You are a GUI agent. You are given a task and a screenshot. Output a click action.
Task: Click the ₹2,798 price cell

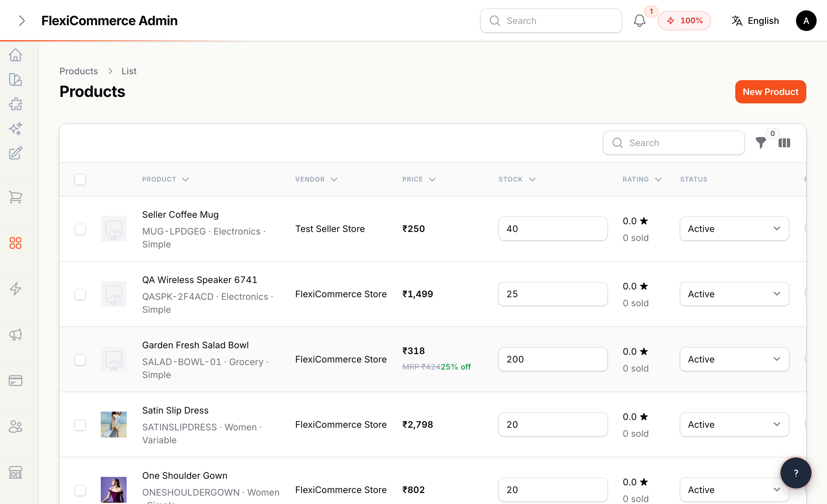pos(417,425)
